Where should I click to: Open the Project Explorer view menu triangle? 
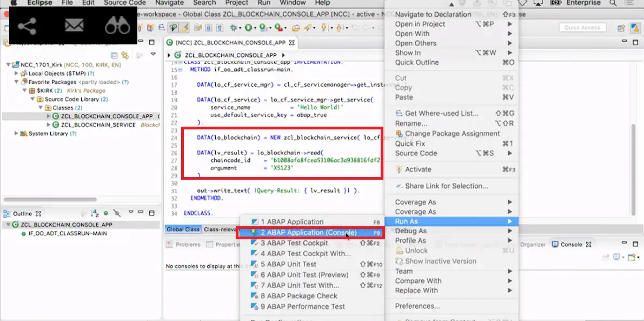pos(153,54)
